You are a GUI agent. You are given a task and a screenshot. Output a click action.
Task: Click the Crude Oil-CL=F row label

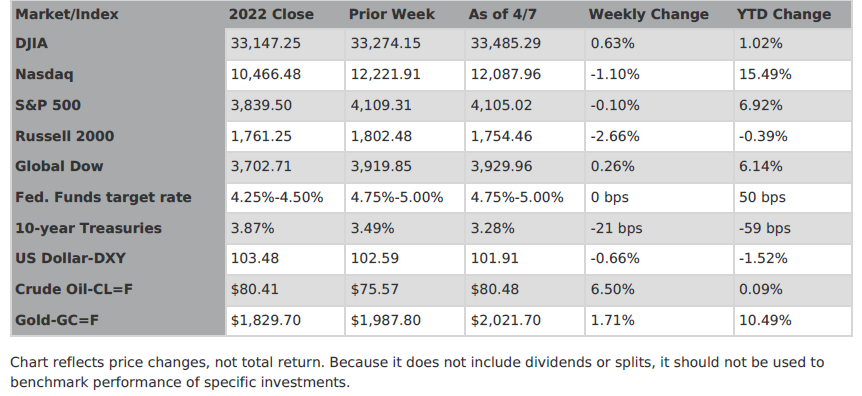(74, 289)
